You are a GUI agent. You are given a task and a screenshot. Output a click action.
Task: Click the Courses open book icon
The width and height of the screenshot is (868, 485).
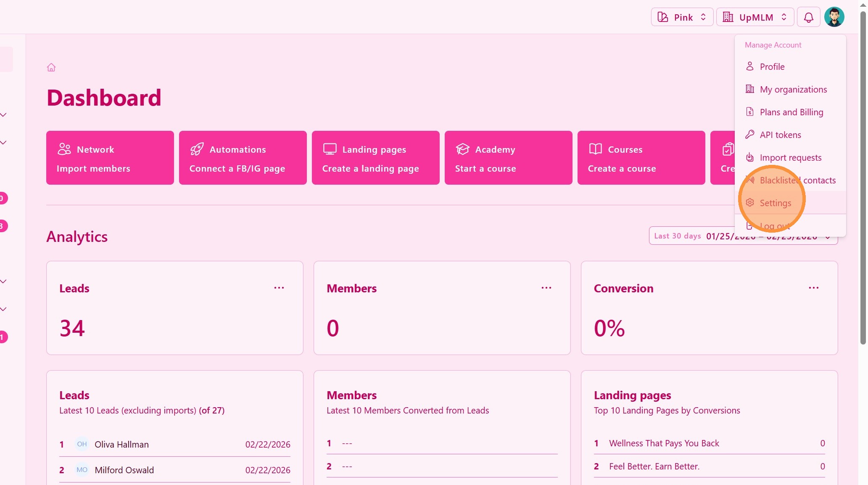595,149
